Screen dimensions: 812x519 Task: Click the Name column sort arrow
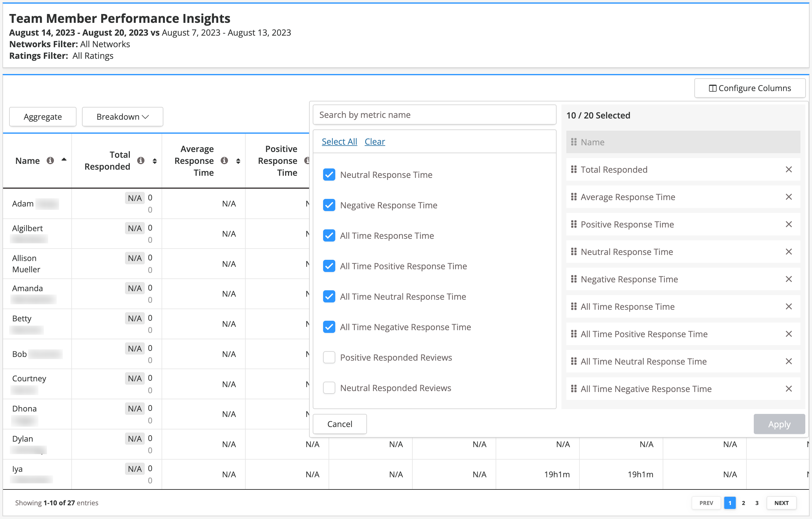tap(64, 159)
